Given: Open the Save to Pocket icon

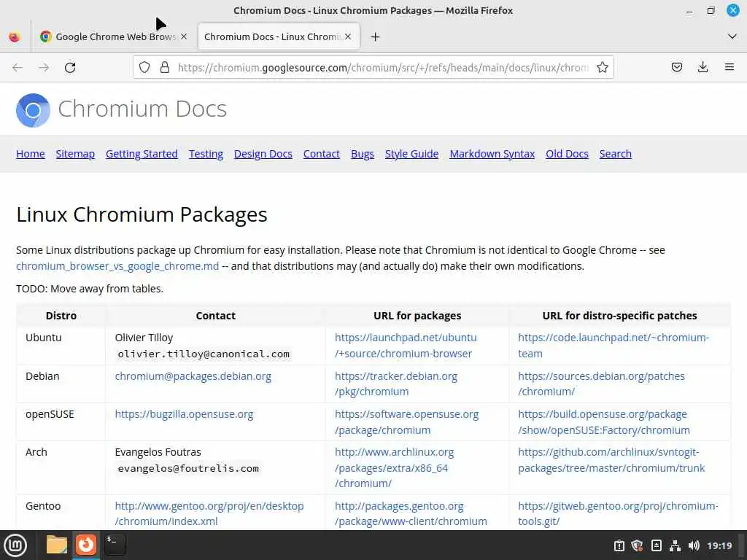Looking at the screenshot, I should point(676,67).
